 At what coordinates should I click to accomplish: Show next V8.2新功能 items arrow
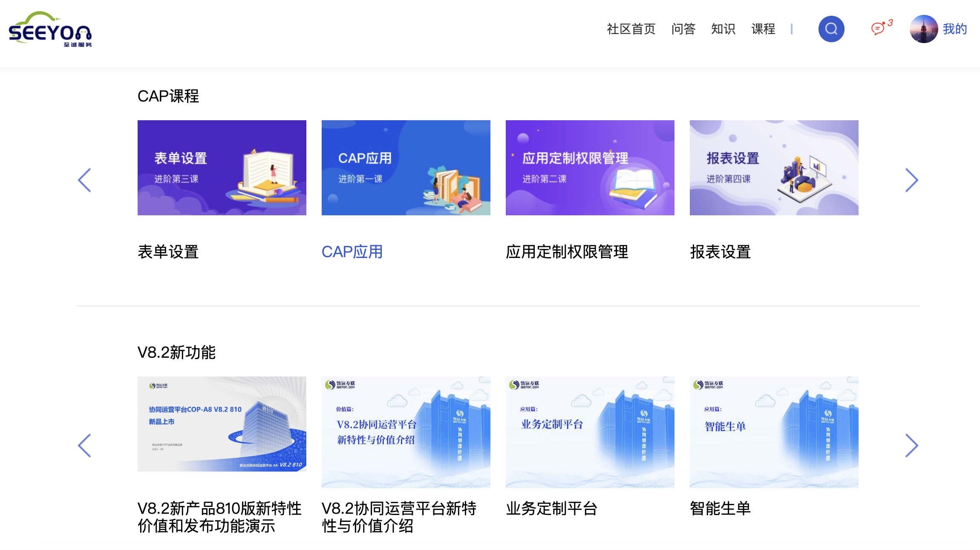point(911,446)
